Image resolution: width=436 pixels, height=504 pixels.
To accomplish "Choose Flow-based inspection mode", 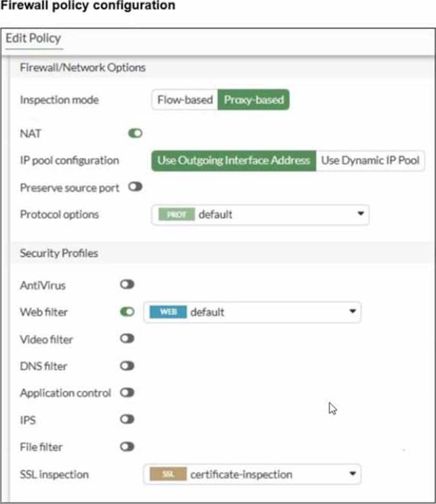I will point(185,99).
